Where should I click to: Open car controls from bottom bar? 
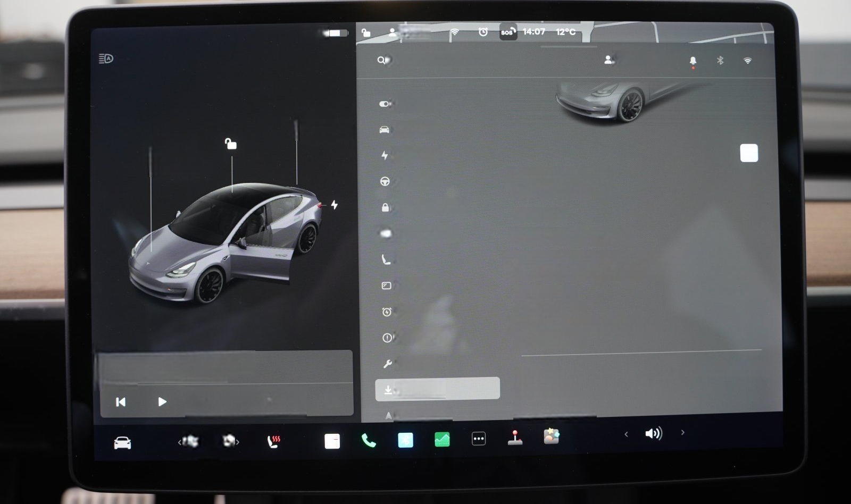122,442
